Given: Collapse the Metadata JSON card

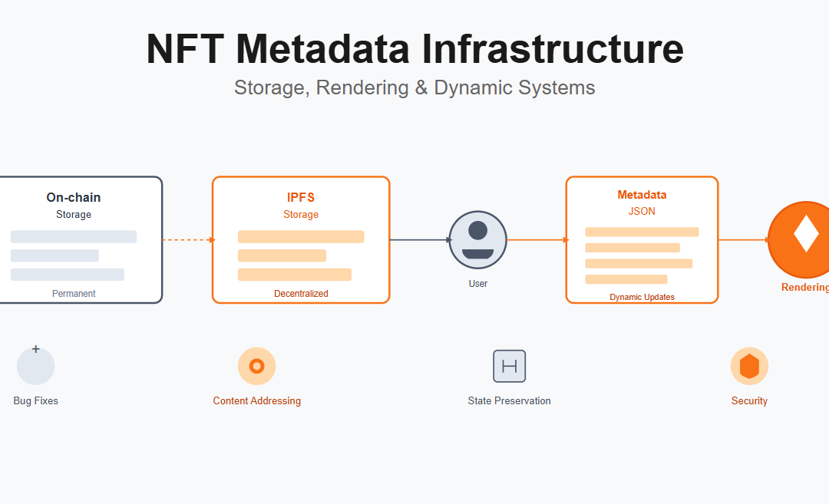Looking at the screenshot, I should [x=642, y=239].
